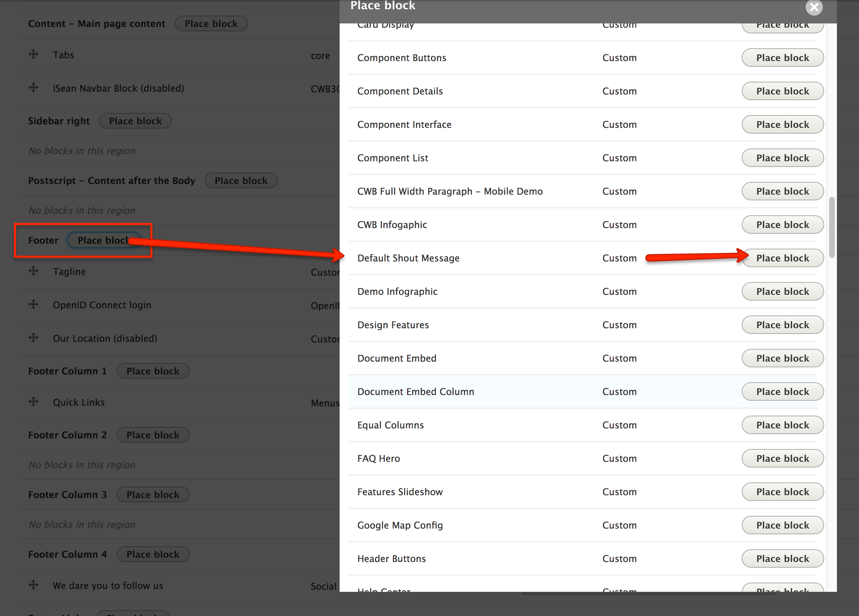
Task: Place block in Footer Column 2
Action: click(x=153, y=435)
